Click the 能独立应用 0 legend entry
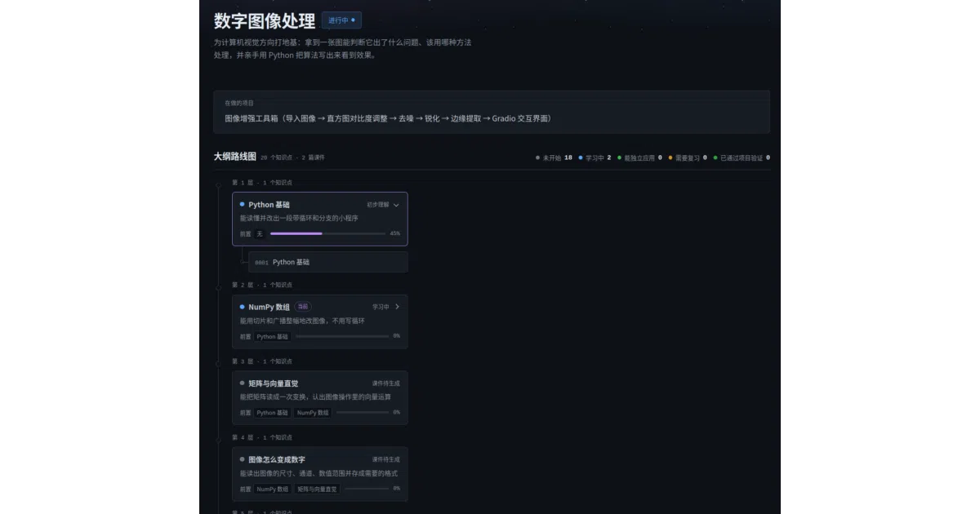The height and width of the screenshot is (514, 980). pos(639,157)
